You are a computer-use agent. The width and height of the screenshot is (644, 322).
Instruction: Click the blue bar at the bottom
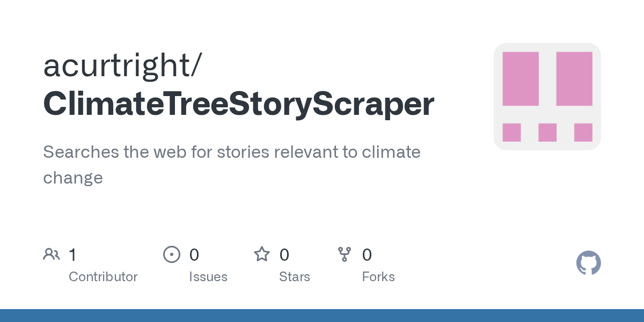[x=322, y=316]
